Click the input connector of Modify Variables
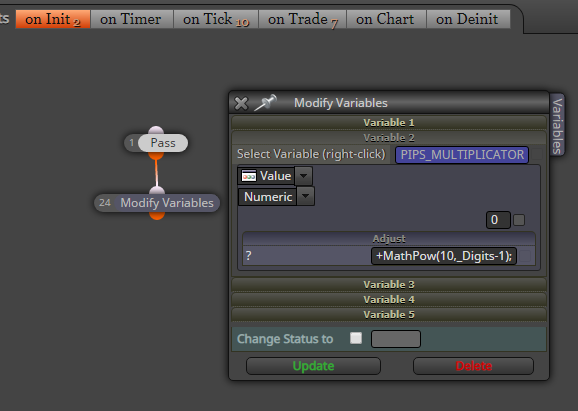Viewport: 578px width, 411px height. click(x=157, y=191)
